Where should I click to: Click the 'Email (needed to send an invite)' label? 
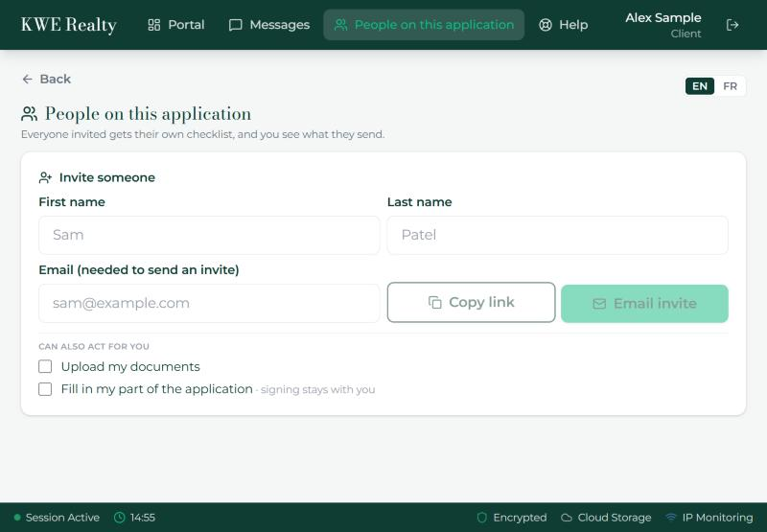139,270
